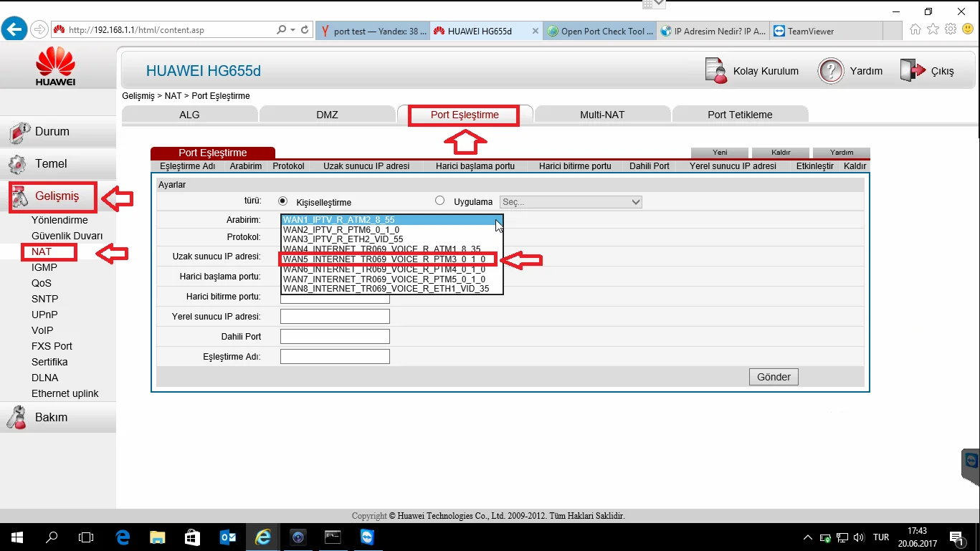The image size is (980, 551).
Task: Click the Çıkış logout door icon
Action: pos(913,70)
